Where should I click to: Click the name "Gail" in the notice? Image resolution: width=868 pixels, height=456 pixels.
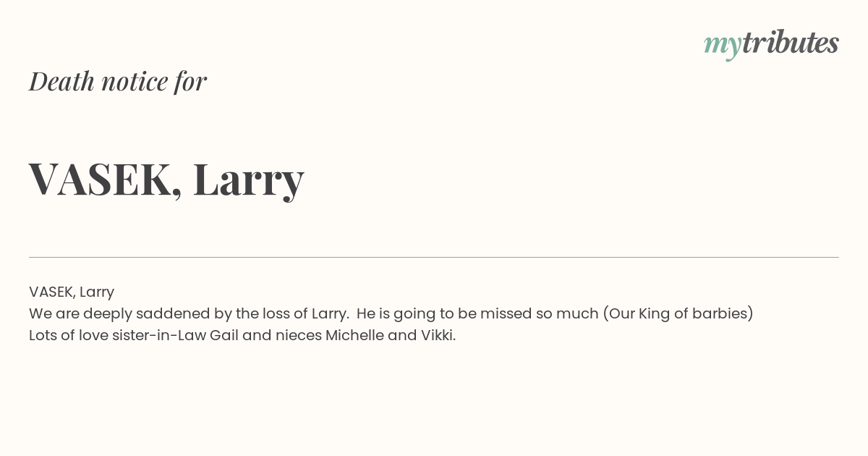pos(224,336)
